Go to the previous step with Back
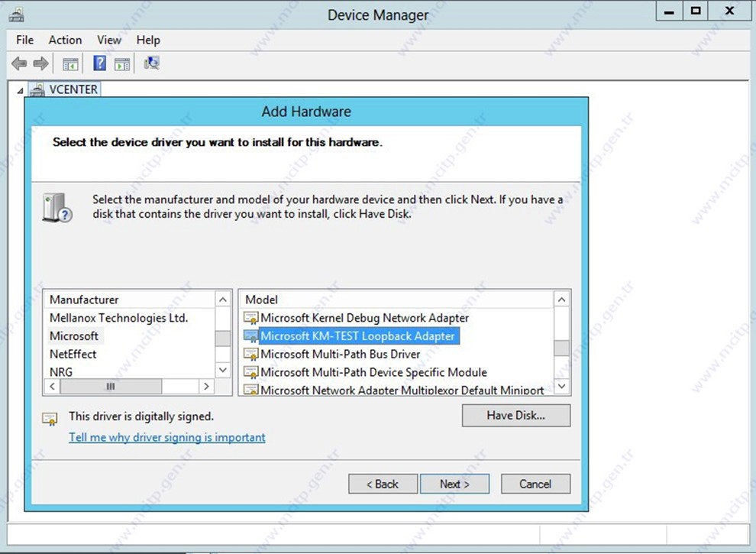 tap(383, 484)
